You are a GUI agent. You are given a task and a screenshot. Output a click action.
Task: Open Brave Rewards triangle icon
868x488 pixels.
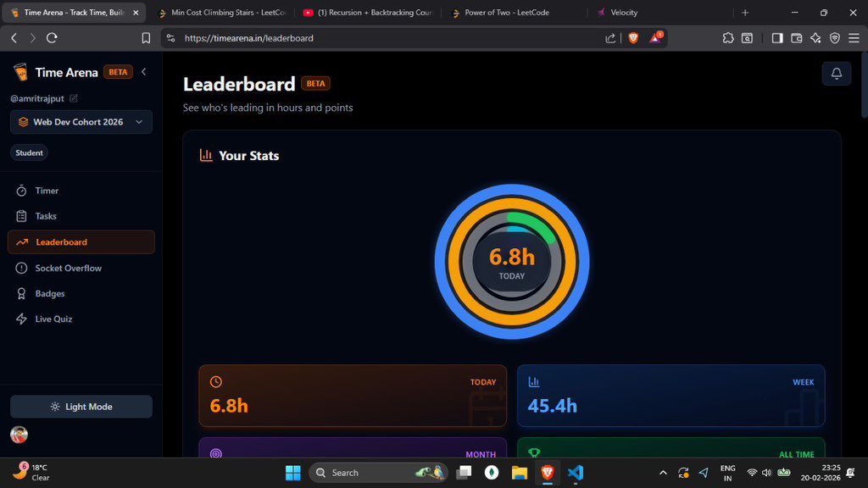656,37
